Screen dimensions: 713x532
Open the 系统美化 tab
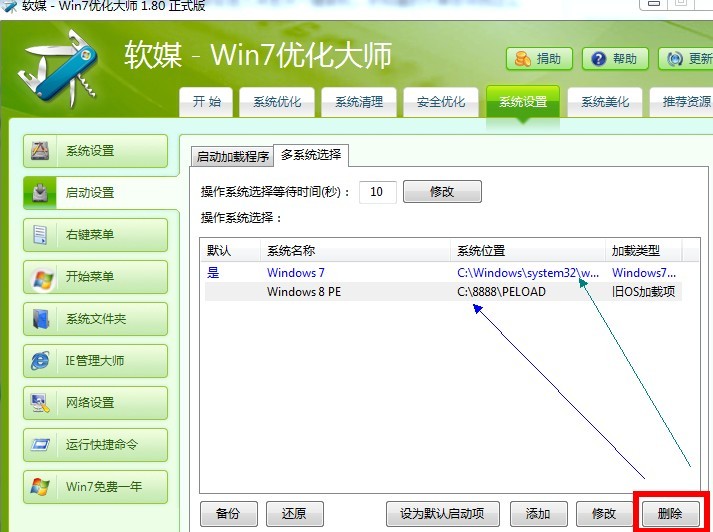point(605,102)
